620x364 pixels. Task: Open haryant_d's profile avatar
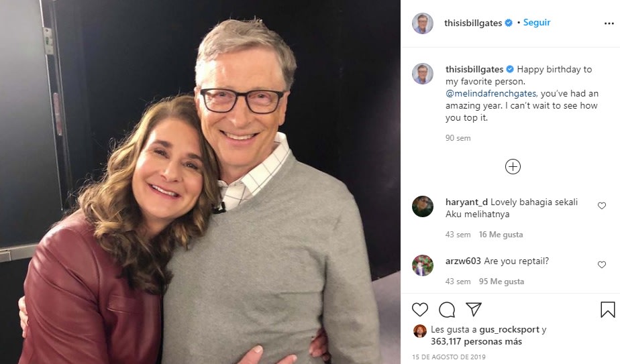423,206
